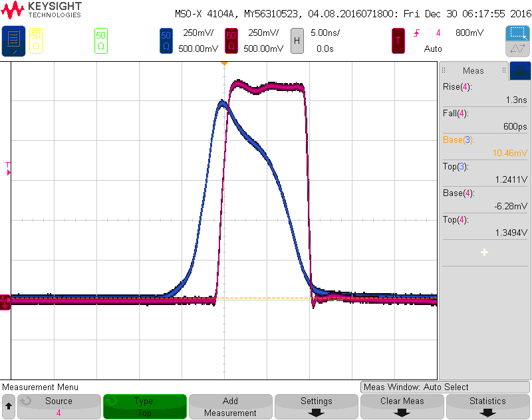This screenshot has height=420, width=532.
Task: Click the Add Measurement softkey
Action: pos(231,406)
